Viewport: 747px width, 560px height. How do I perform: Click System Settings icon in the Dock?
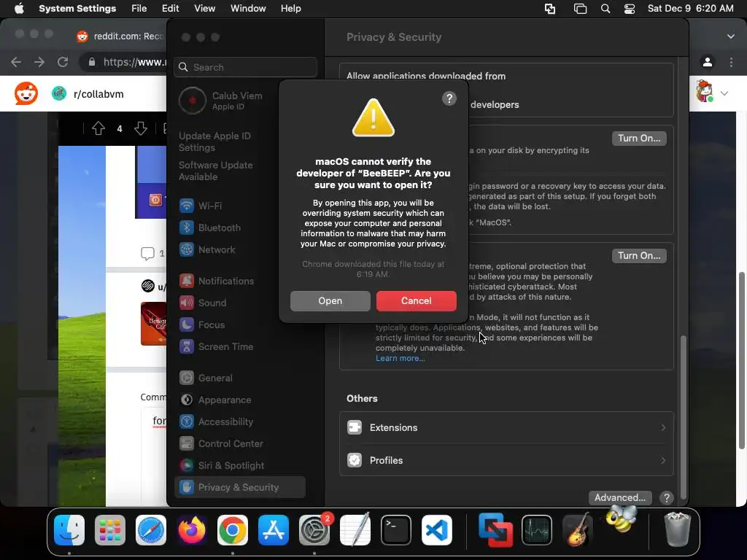click(x=314, y=530)
